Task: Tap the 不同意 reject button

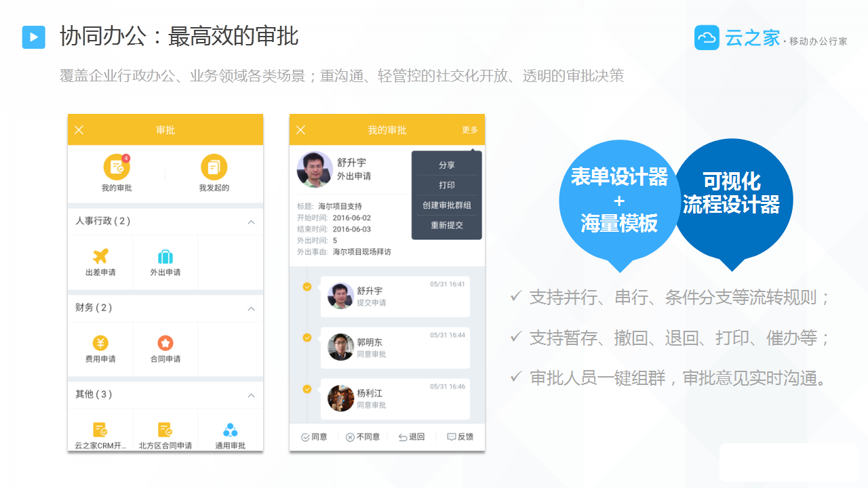Action: pyautogui.click(x=363, y=437)
